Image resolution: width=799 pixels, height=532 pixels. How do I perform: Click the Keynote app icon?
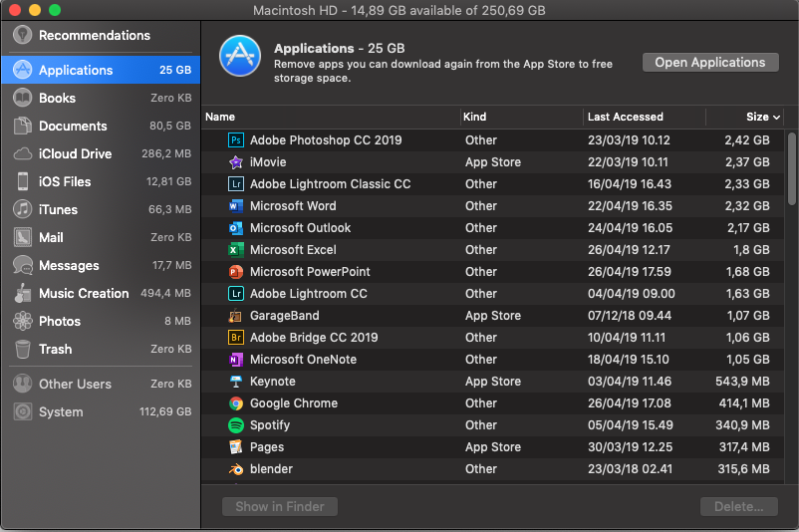tap(236, 382)
